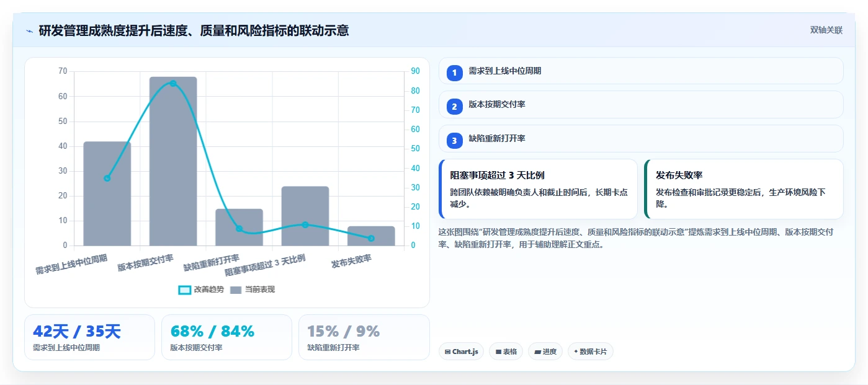
Task: Select numbered item 3 缺陷重新打开率
Action: (641, 139)
